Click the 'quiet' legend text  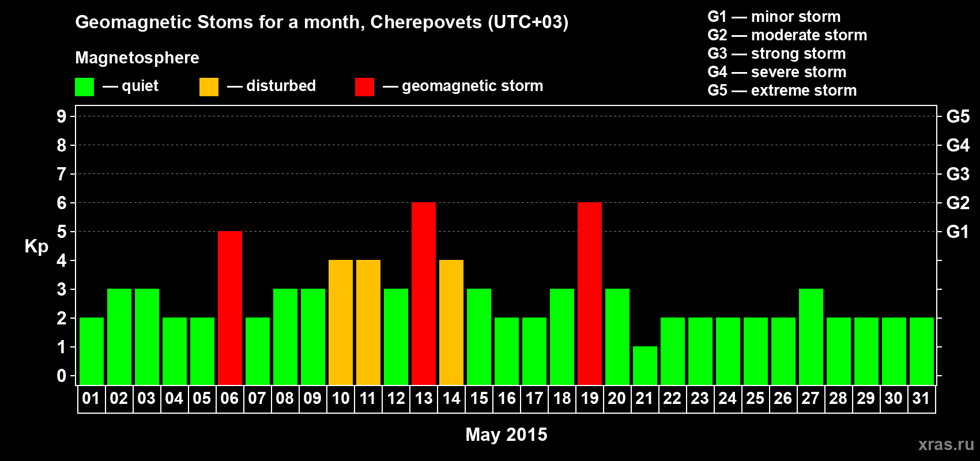pos(140,86)
